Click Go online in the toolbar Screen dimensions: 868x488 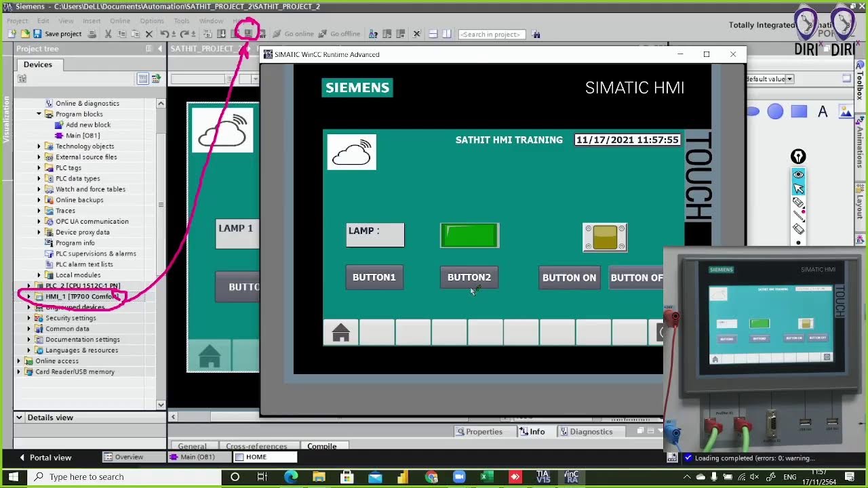pyautogui.click(x=293, y=34)
